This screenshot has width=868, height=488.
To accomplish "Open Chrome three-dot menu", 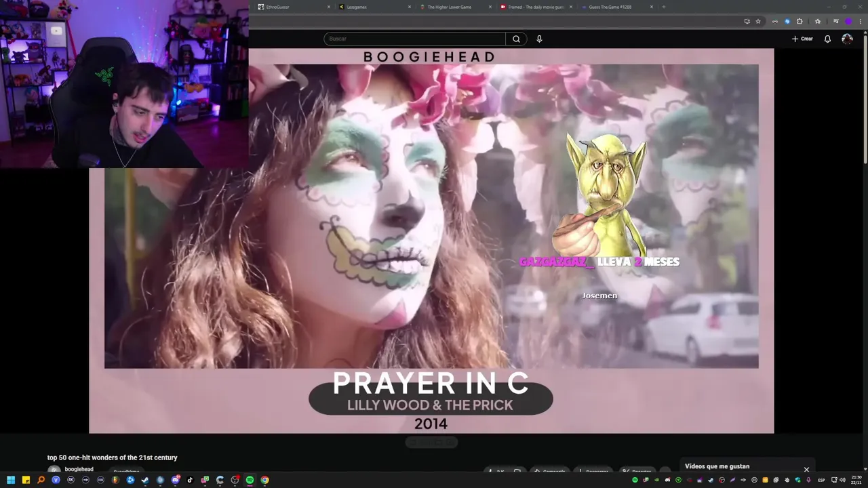I will pos(861,21).
